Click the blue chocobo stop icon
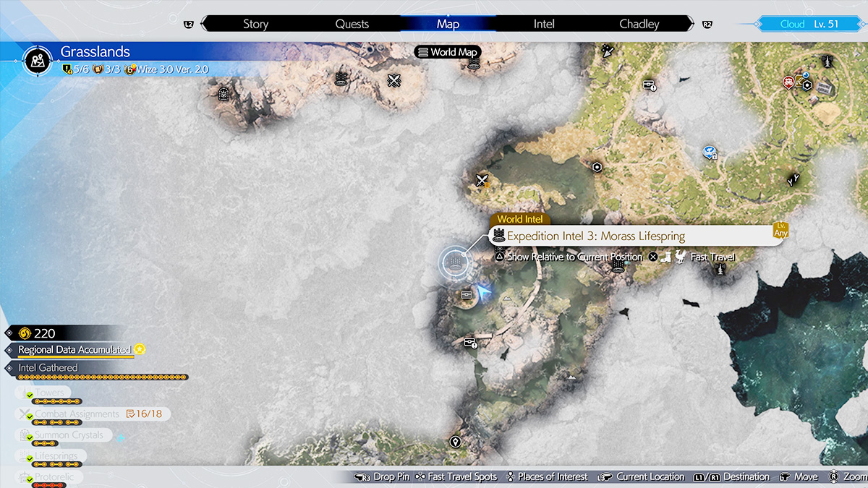This screenshot has height=488, width=868. (x=710, y=152)
